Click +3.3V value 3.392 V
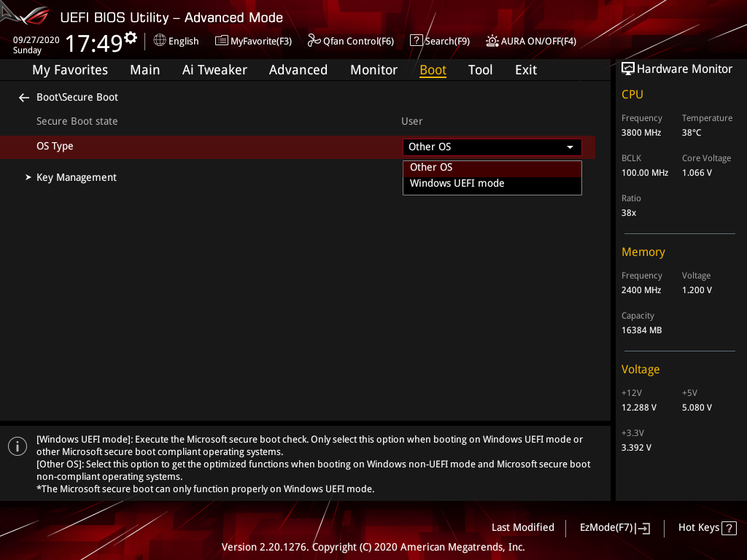Viewport: 747px width, 560px height. (x=636, y=448)
